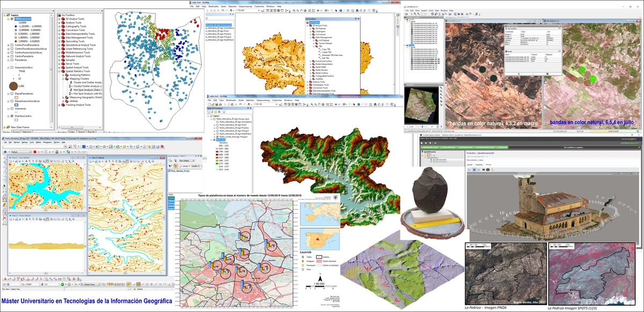Toggle visibility of the Riaño_Altimetria_3D.dgn Group Layer
The image size is (644, 312).
[x=214, y=118]
